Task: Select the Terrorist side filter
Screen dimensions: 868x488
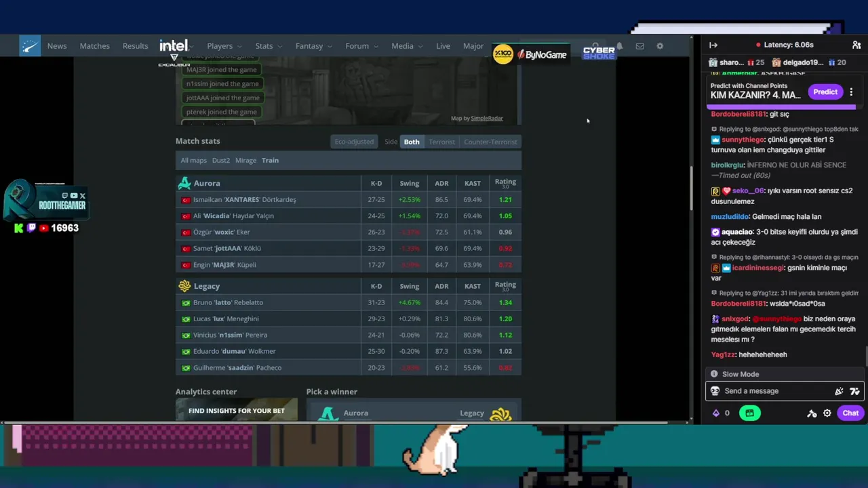Action: pyautogui.click(x=441, y=142)
